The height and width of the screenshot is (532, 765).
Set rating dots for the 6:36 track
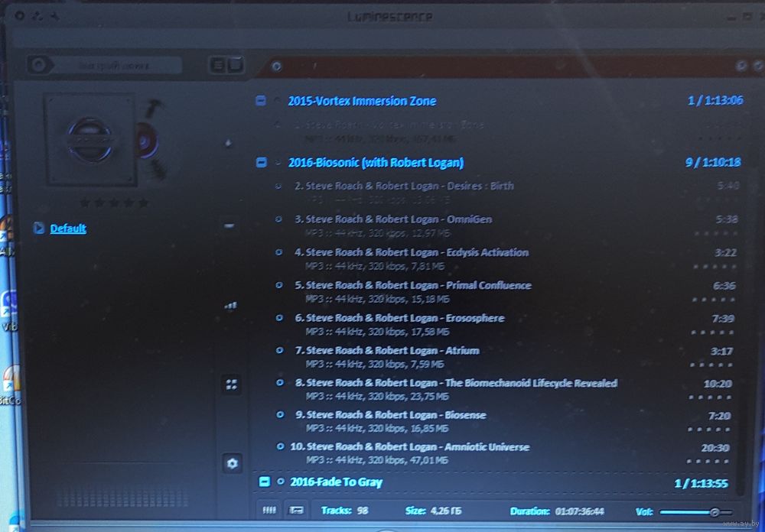714,300
